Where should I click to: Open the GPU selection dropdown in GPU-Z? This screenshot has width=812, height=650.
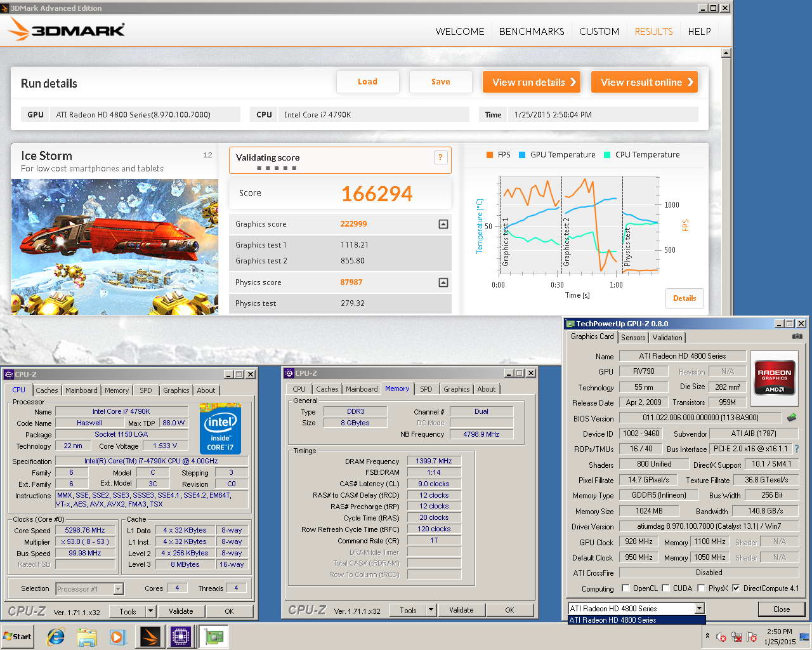699,609
